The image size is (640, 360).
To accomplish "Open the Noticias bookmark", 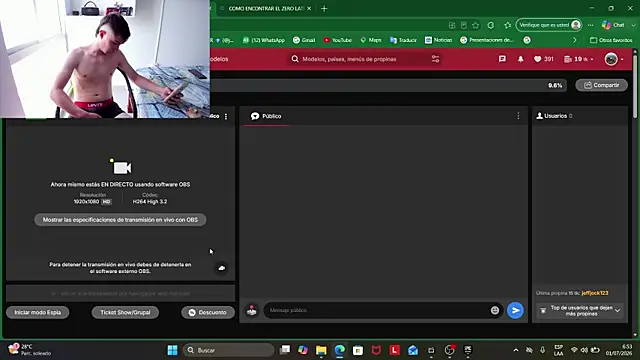I will tap(438, 40).
